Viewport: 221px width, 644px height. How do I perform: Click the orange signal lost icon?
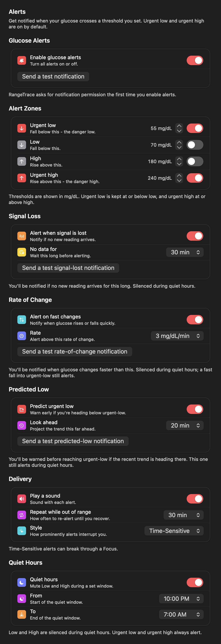click(x=22, y=236)
